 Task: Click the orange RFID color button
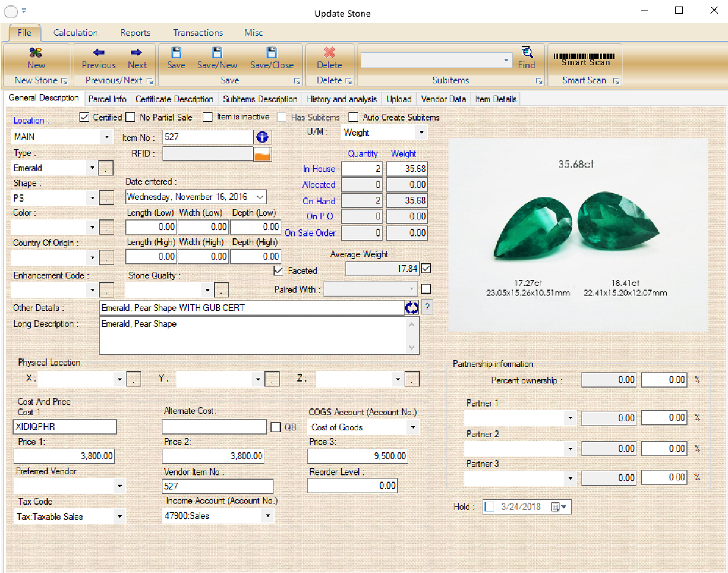point(263,154)
